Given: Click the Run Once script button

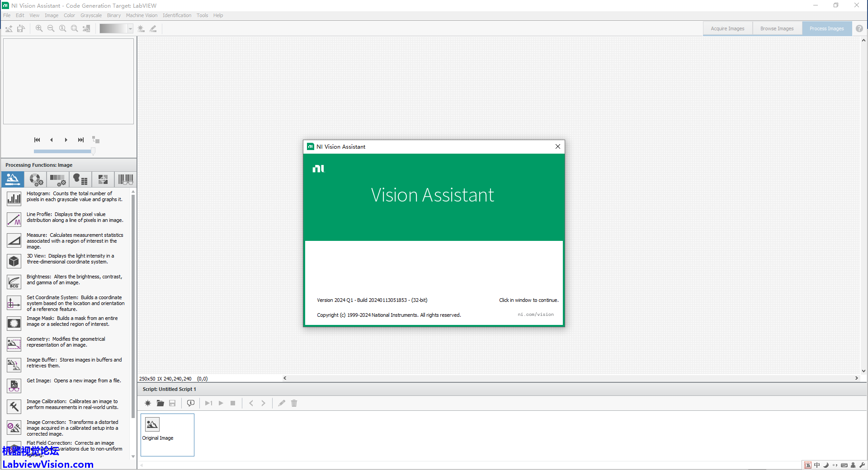Looking at the screenshot, I should [x=208, y=403].
